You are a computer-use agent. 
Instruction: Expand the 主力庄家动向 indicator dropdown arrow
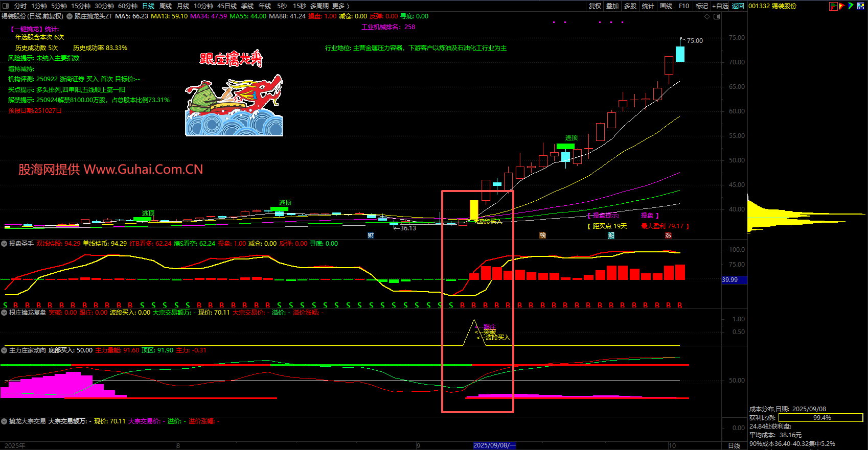[5, 350]
